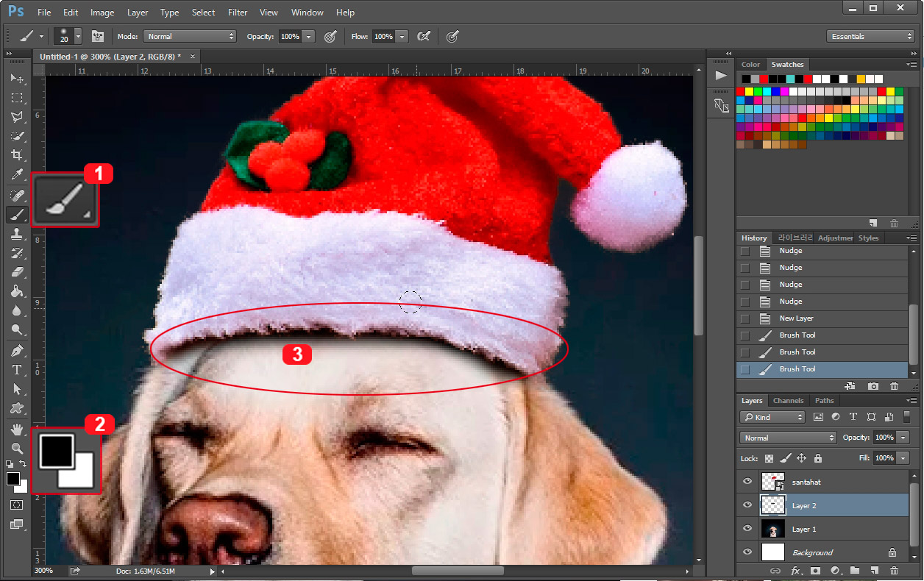Image resolution: width=924 pixels, height=581 pixels.
Task: Select the Polygonal Lasso tool
Action: point(17,117)
